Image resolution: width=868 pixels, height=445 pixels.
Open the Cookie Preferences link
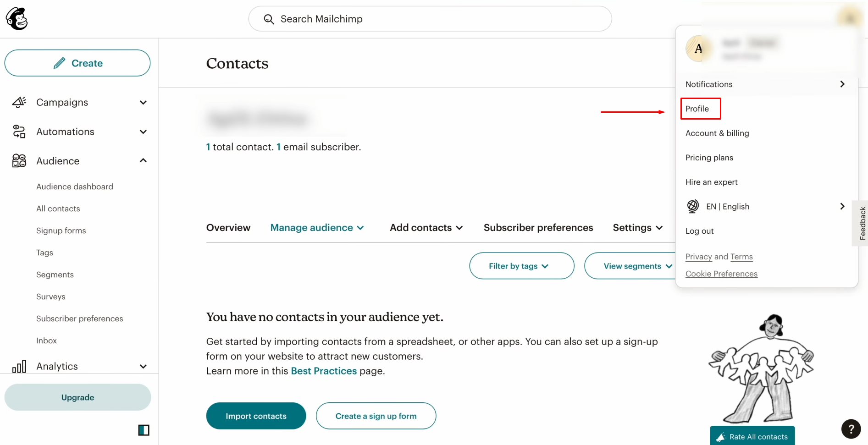(721, 274)
